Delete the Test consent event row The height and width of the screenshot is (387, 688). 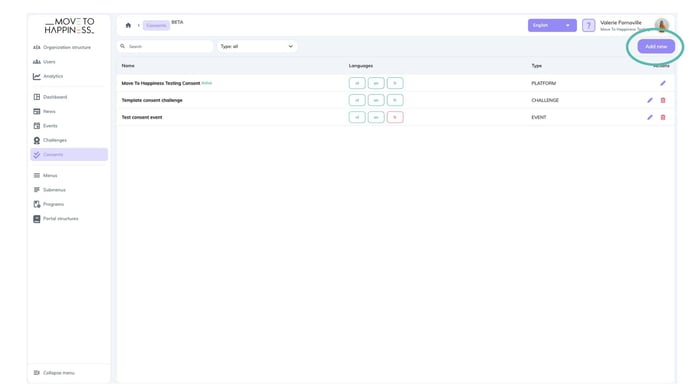coord(663,117)
